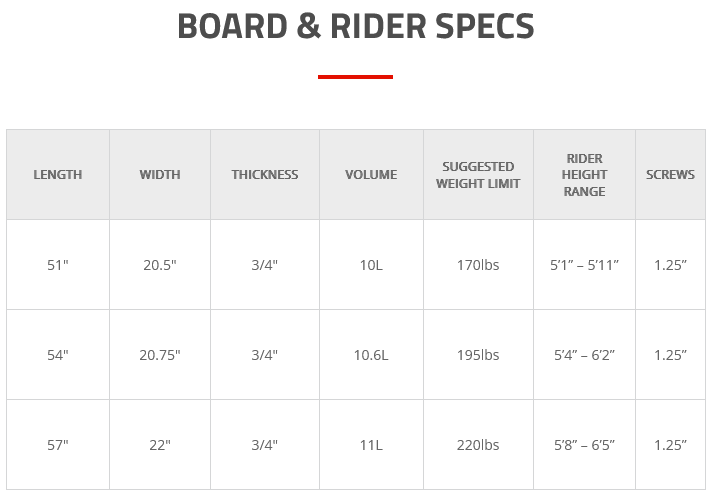This screenshot has width=709, height=496.
Task: Click the red divider line under the heading
Action: [x=355, y=77]
